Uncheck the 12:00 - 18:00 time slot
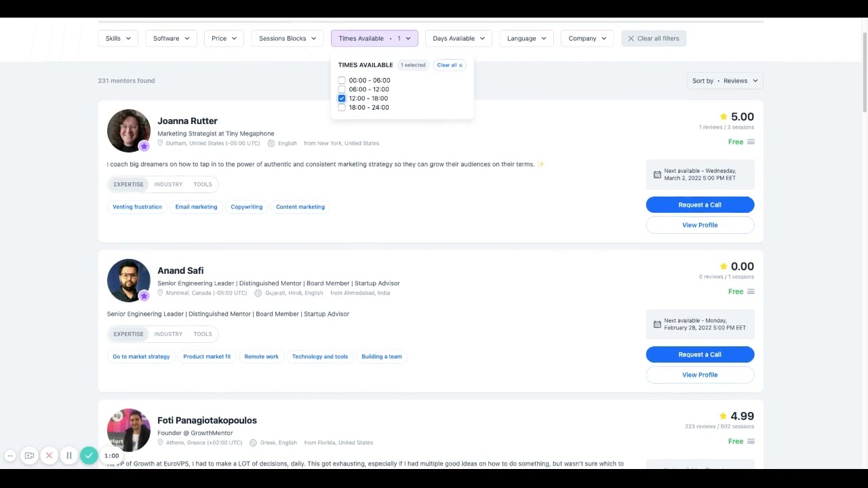This screenshot has width=868, height=488. pyautogui.click(x=342, y=98)
